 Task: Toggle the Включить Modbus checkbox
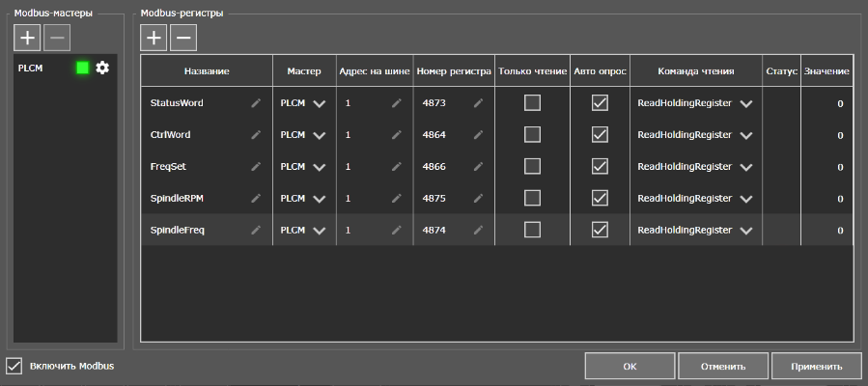coord(14,366)
